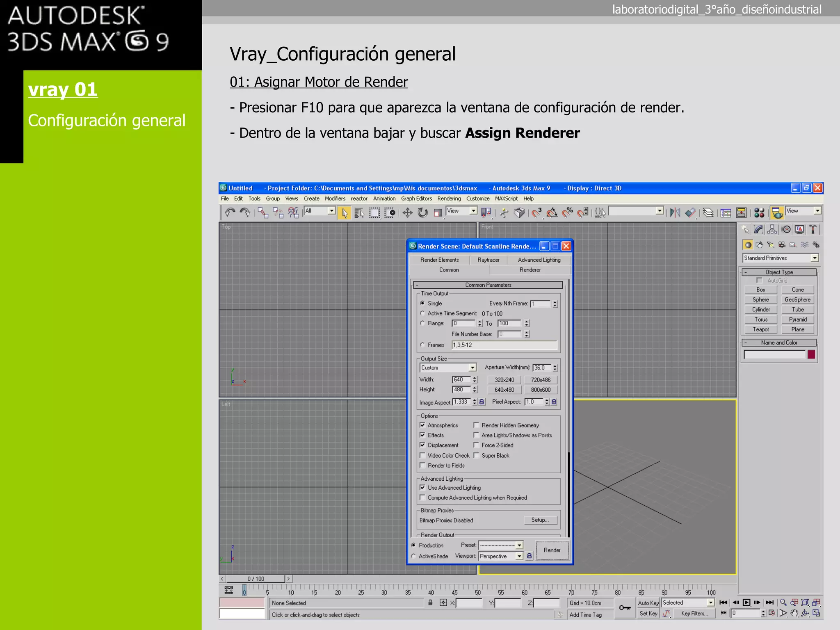The height and width of the screenshot is (630, 840).
Task: Collapse the Object Type rollout
Action: pyautogui.click(x=779, y=272)
